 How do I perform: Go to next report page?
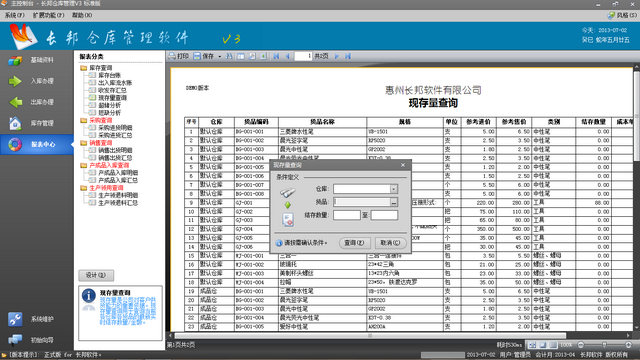[x=337, y=56]
